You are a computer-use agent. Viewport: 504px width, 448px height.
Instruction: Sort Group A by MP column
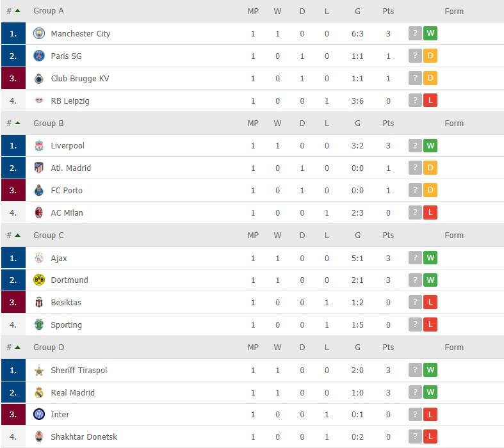tap(253, 11)
